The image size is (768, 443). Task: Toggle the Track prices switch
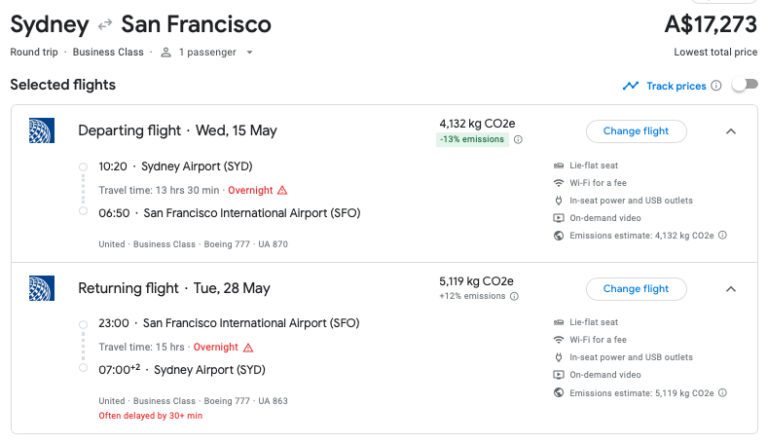[744, 85]
